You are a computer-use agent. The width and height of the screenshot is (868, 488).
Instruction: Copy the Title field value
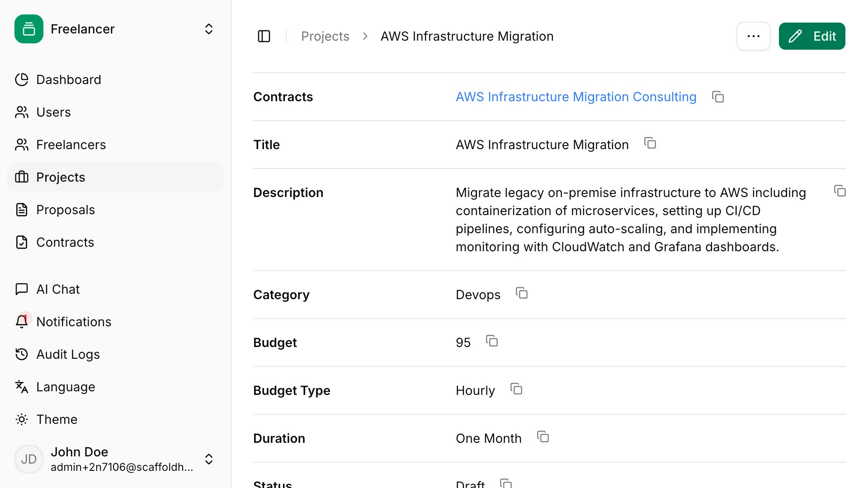(650, 144)
